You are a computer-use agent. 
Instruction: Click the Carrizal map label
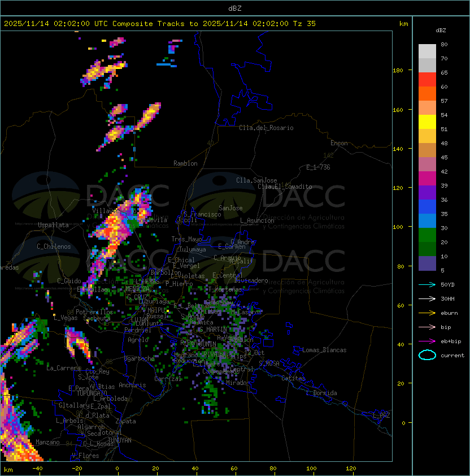pyautogui.click(x=168, y=379)
